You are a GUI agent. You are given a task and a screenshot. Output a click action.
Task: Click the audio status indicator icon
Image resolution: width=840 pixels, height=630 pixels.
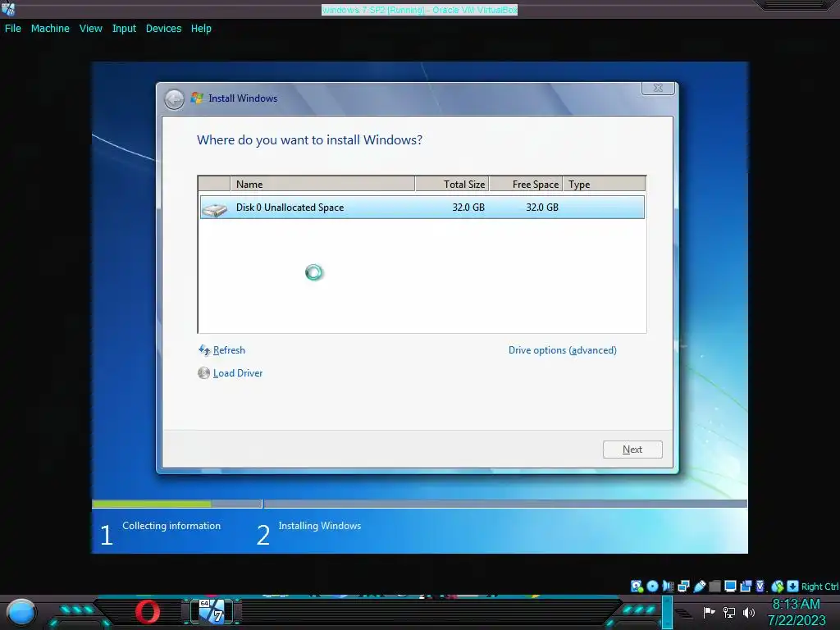coord(668,586)
